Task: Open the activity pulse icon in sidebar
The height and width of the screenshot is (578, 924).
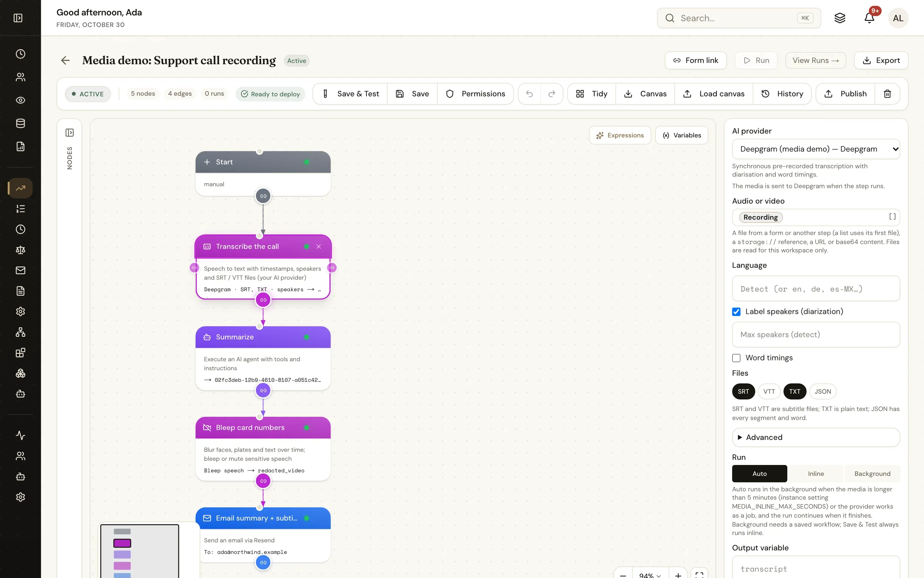Action: click(x=21, y=435)
